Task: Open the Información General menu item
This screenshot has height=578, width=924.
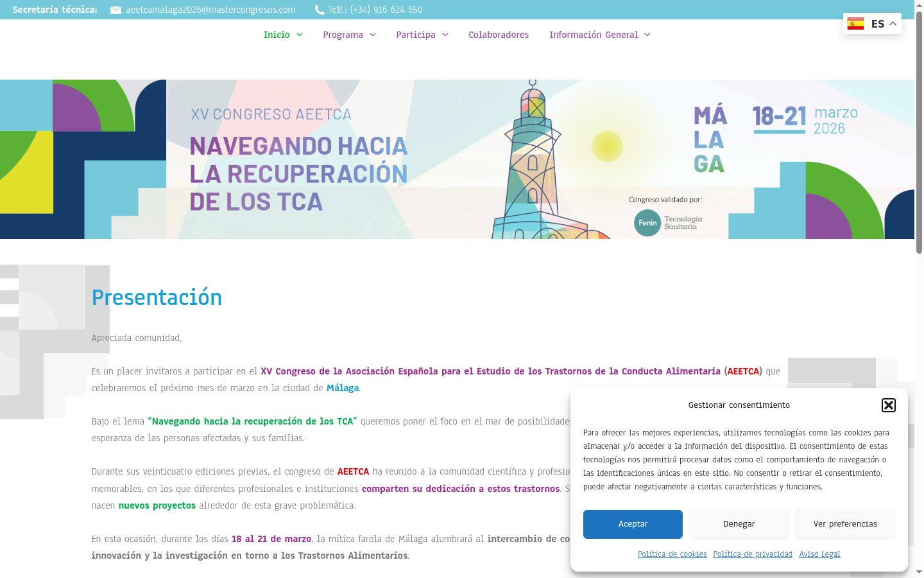Action: click(594, 35)
